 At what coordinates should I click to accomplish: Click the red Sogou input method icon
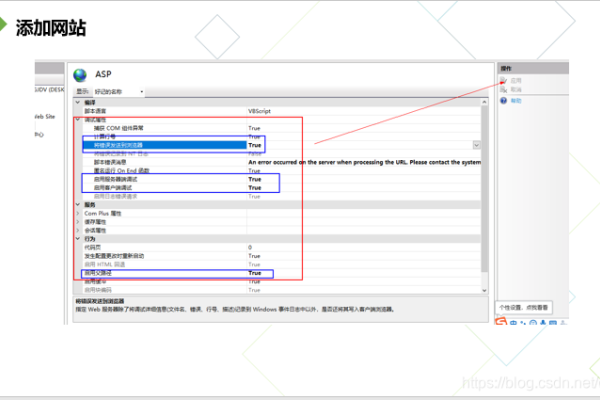502,322
